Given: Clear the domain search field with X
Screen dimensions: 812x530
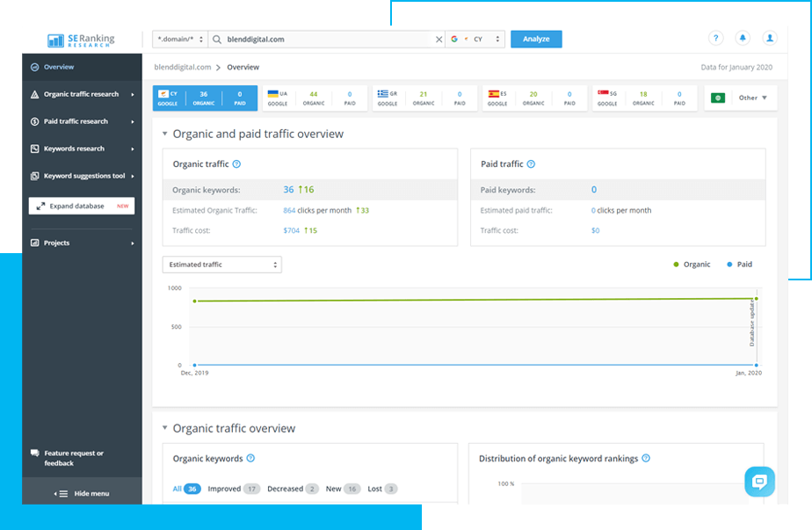Looking at the screenshot, I should (x=439, y=40).
